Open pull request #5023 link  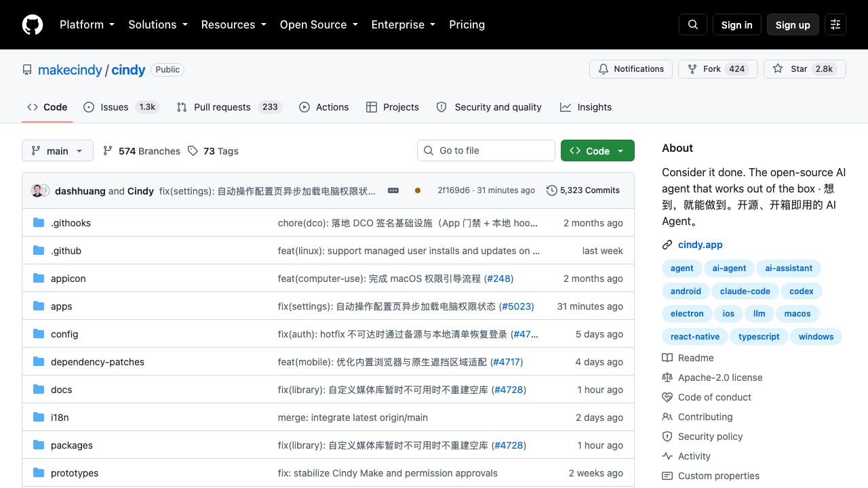click(x=516, y=306)
